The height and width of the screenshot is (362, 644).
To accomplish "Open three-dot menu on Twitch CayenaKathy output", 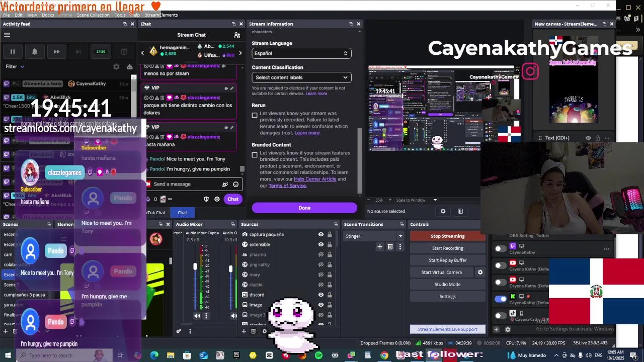I will point(606,249).
